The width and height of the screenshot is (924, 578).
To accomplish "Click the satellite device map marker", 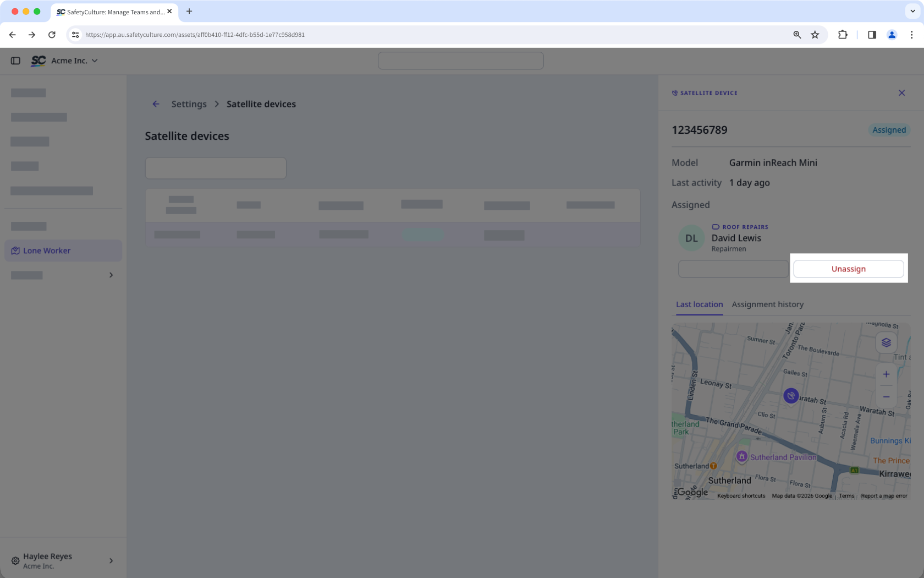I will point(791,396).
